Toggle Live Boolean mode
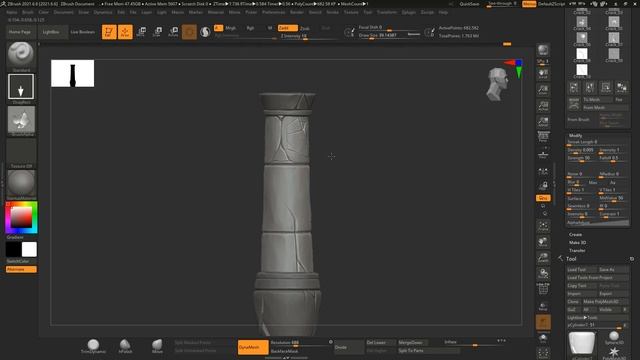The image size is (640, 360). pyautogui.click(x=82, y=32)
